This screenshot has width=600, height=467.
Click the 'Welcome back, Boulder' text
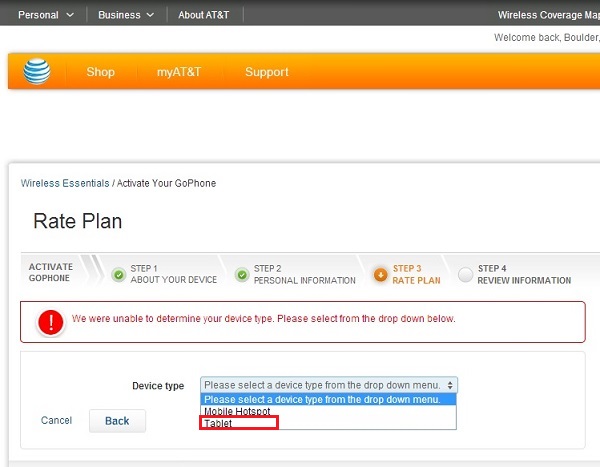(547, 38)
